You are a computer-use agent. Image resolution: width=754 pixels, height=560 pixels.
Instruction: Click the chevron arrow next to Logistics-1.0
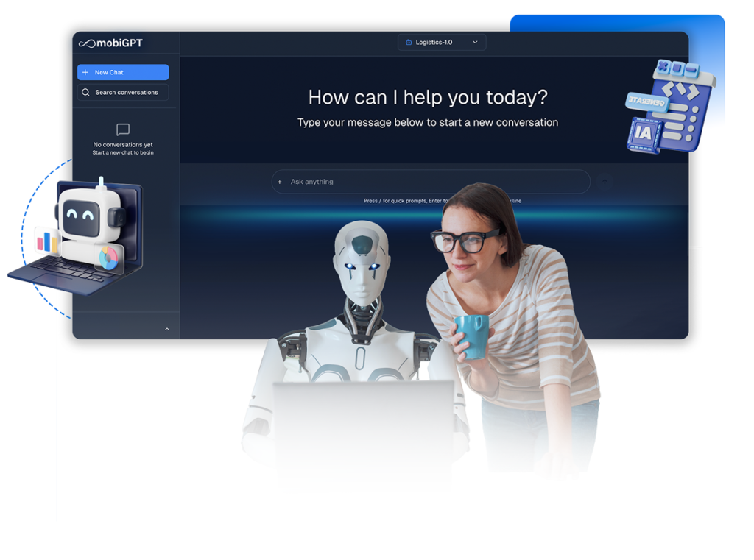[x=475, y=43]
